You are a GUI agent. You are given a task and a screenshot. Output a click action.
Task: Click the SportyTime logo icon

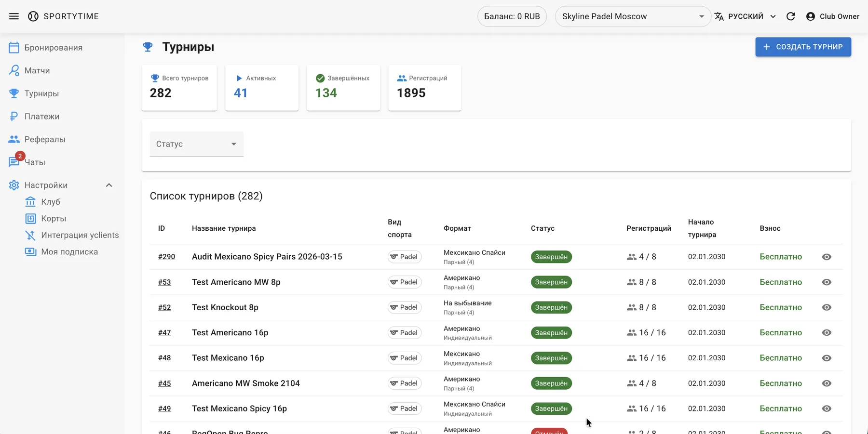point(33,16)
